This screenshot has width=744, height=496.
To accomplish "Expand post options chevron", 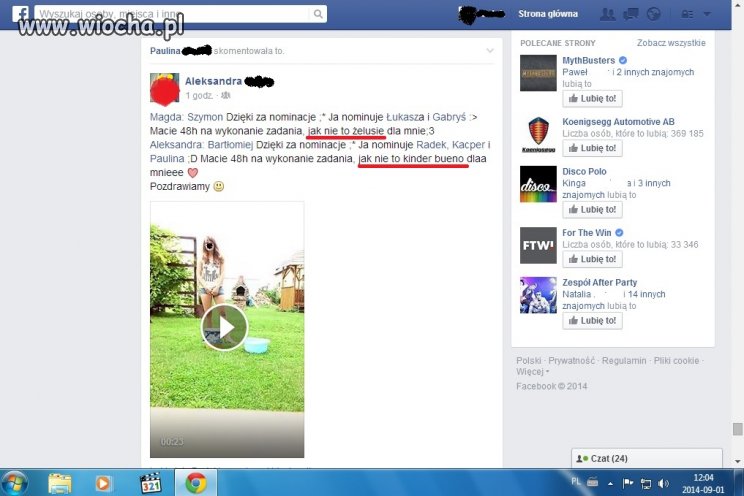I will 490,50.
